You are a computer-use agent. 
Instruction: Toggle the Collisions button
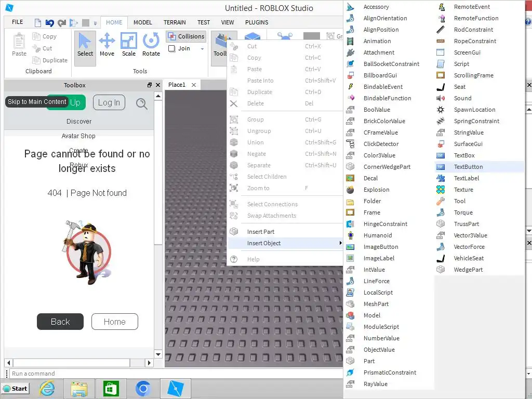coord(186,36)
